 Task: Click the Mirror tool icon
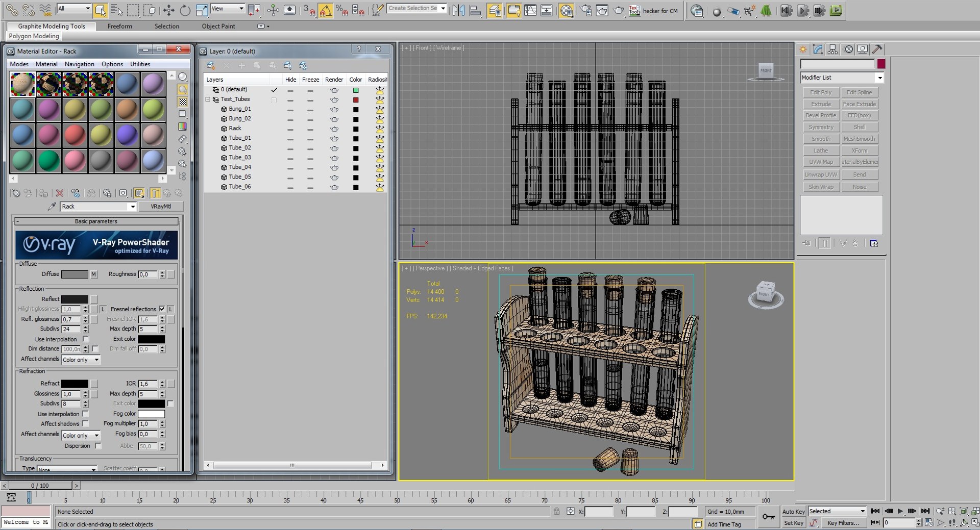[x=458, y=10]
